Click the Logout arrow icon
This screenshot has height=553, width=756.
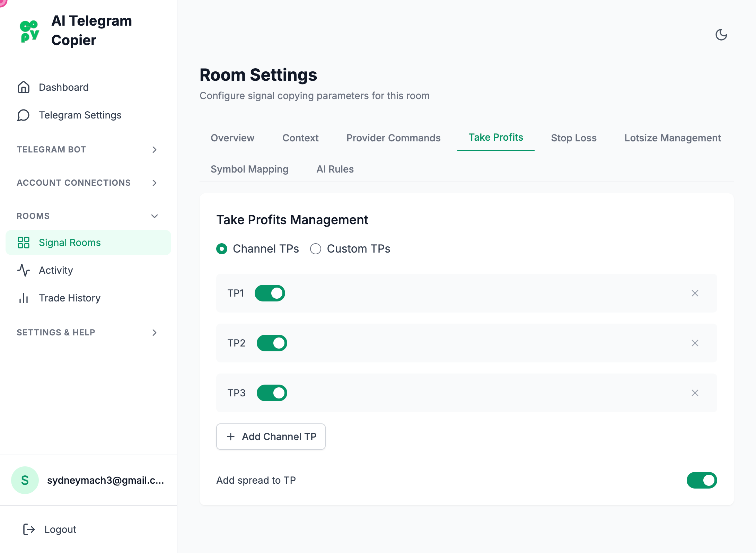(x=29, y=529)
